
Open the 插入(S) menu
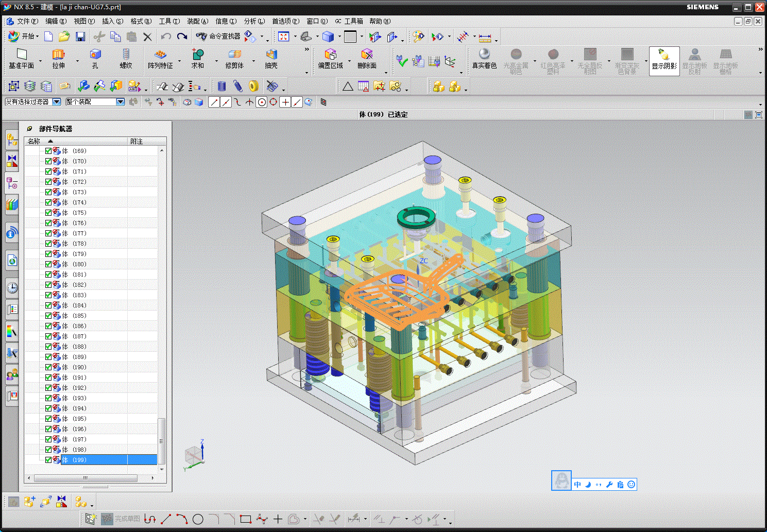point(112,21)
